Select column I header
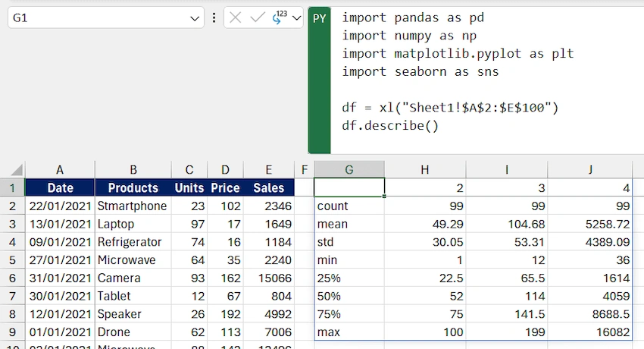This screenshot has height=349, width=644. (x=507, y=170)
